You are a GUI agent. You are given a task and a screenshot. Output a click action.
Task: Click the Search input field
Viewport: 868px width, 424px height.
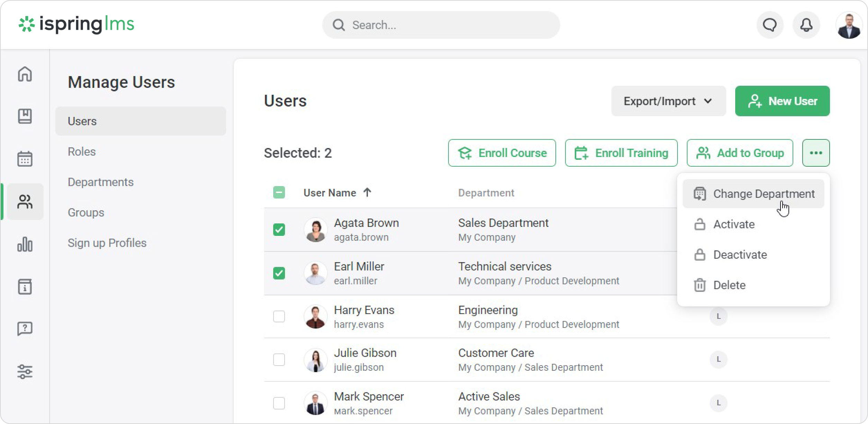[x=446, y=25]
